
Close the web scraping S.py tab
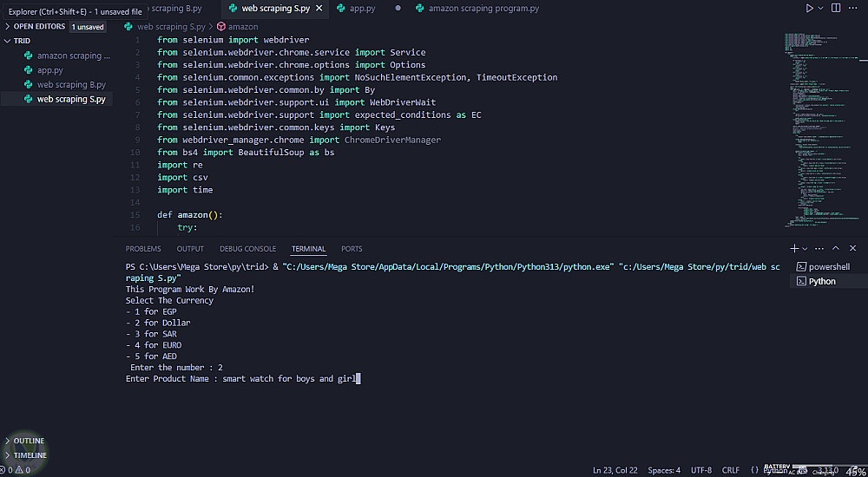point(319,9)
